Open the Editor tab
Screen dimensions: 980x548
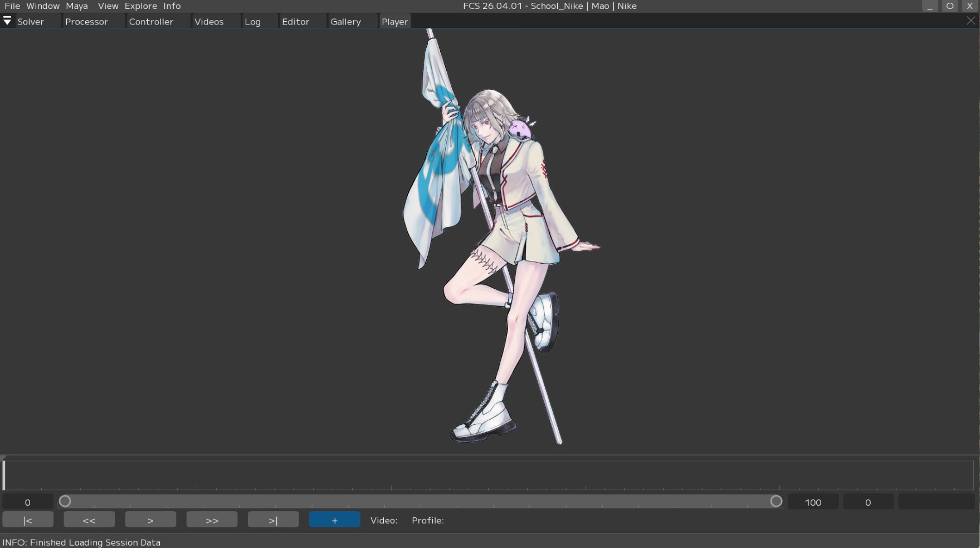(x=295, y=22)
